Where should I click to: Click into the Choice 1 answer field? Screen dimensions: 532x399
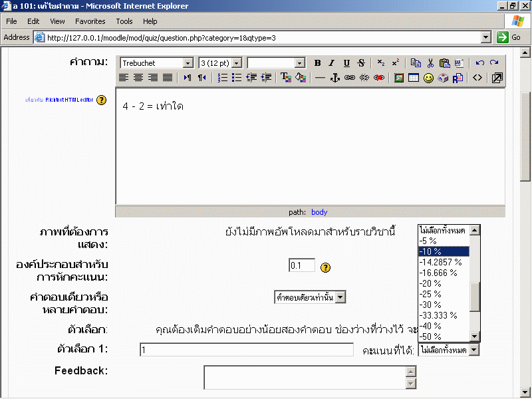point(246,350)
